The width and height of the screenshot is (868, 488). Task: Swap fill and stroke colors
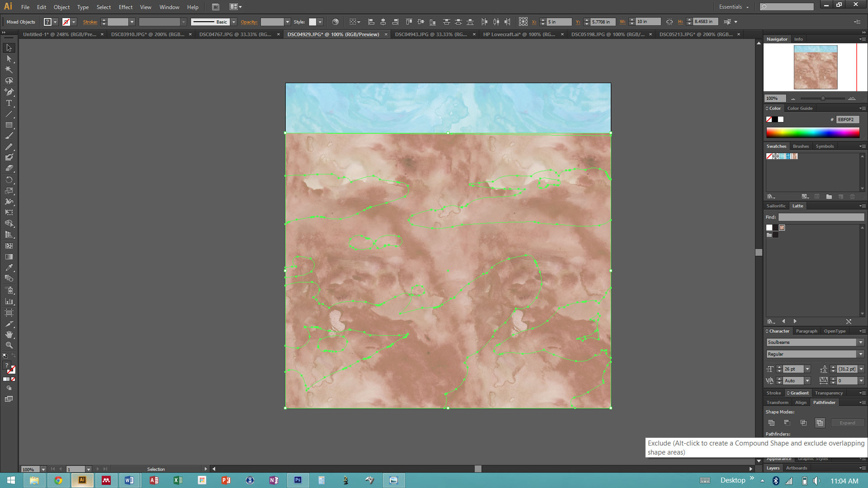tap(14, 356)
